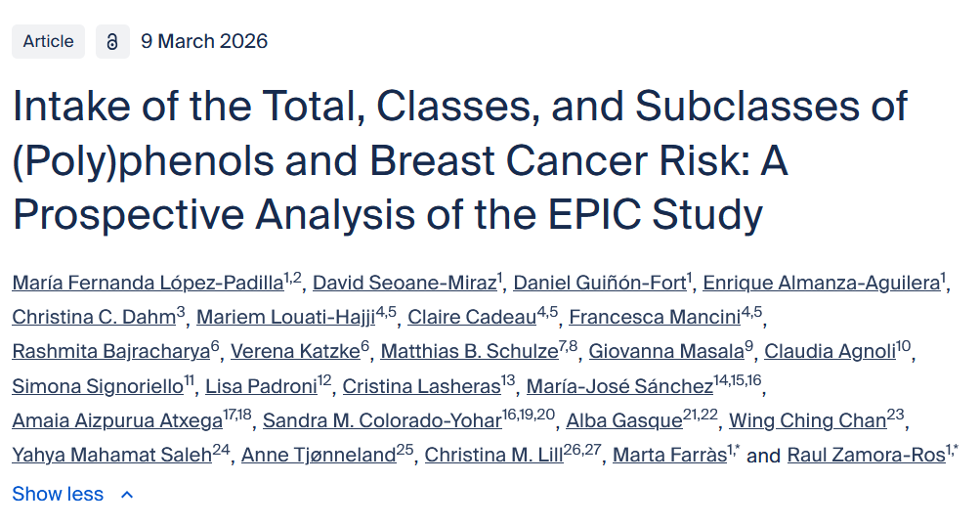Select author Daniel Guiñón-Fort

click(x=599, y=284)
